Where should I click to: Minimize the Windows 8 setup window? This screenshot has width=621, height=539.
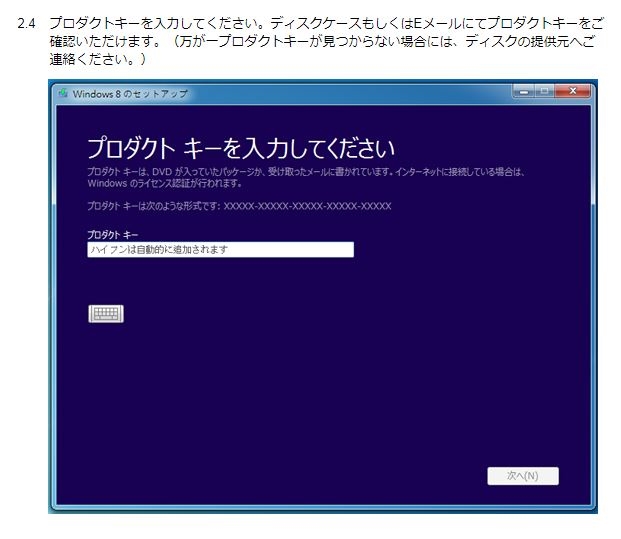click(524, 92)
